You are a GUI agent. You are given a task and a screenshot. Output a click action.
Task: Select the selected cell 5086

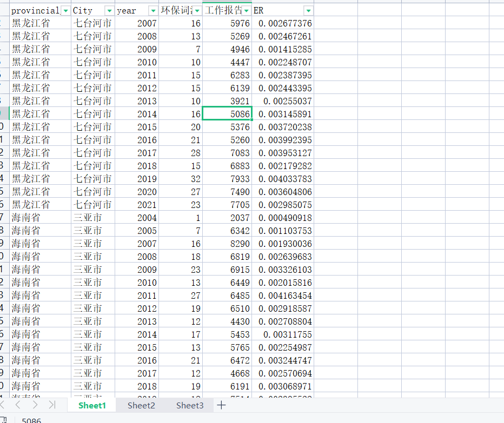(227, 113)
